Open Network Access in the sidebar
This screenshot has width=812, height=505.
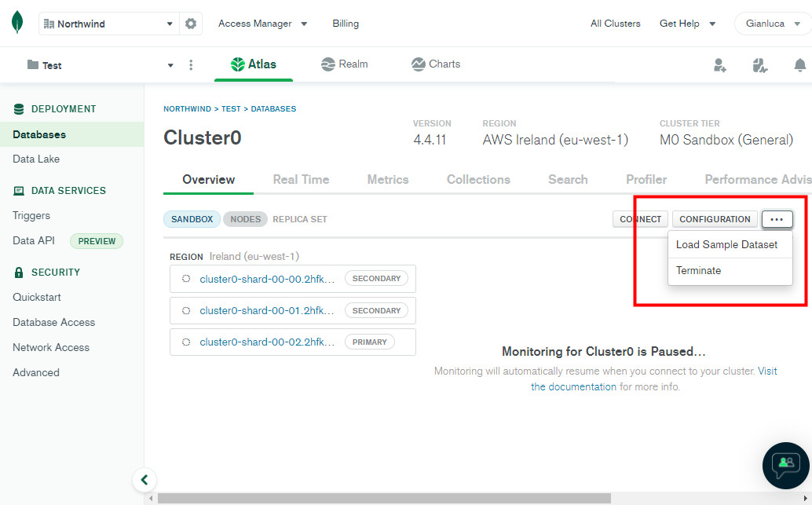51,348
